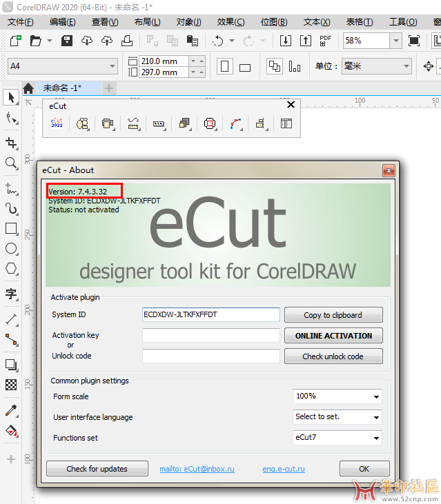This screenshot has height=504, width=441.
Task: Select the Freehand drawing tool
Action: point(12,189)
